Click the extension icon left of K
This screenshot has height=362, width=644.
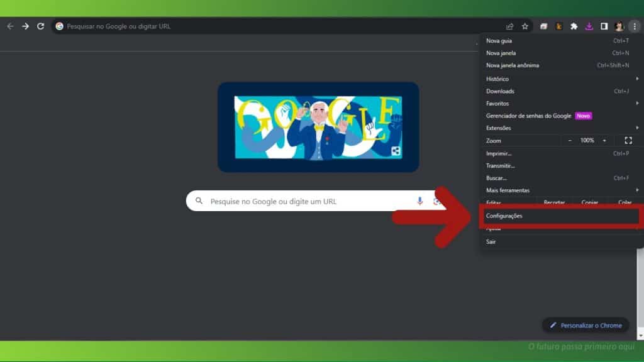(x=544, y=26)
